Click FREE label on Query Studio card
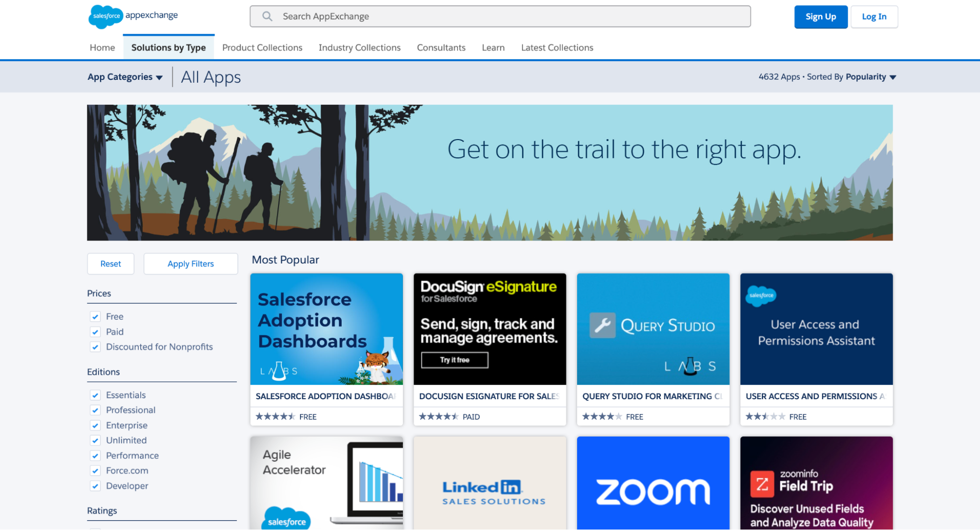This screenshot has height=530, width=980. point(634,417)
